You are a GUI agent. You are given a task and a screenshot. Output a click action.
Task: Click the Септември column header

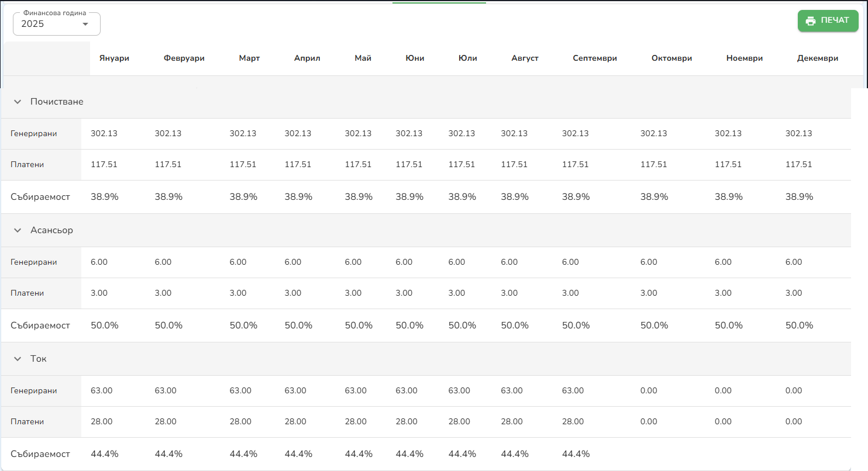[x=595, y=58]
